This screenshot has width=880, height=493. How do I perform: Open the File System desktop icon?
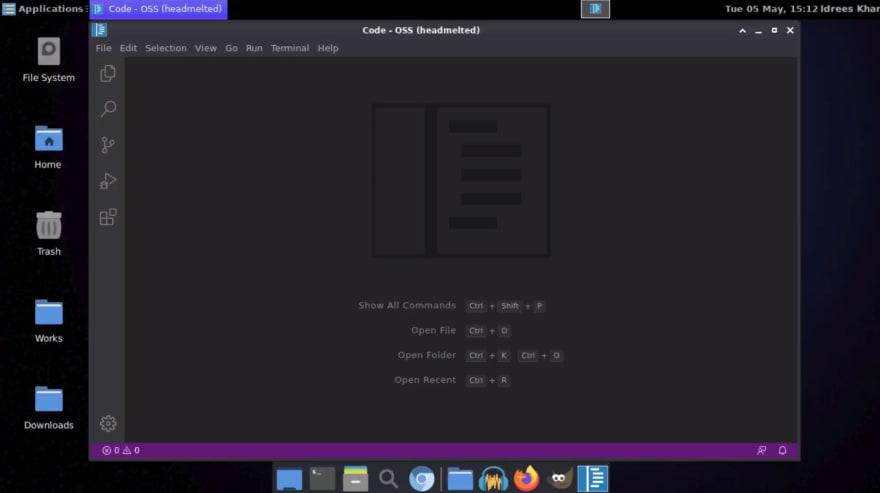pos(48,60)
